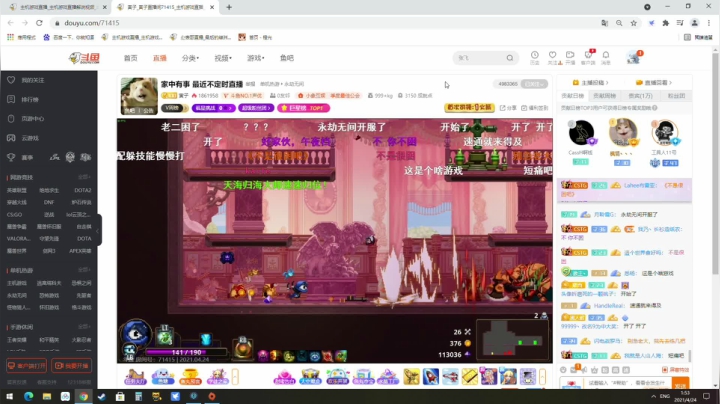
Task: Click the DOTA2 sidebar link
Action: click(83, 190)
